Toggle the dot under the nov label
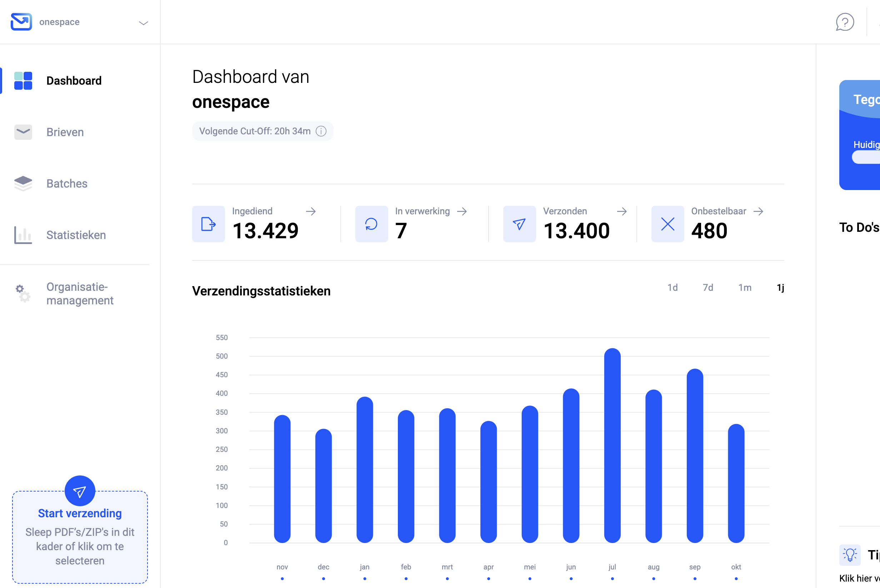Screen dimensions: 880x588 [282, 579]
